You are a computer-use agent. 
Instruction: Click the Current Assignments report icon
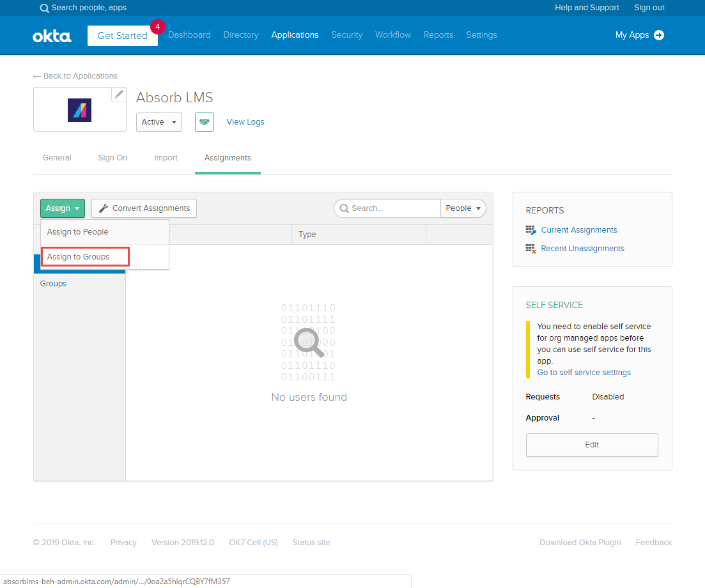(531, 230)
